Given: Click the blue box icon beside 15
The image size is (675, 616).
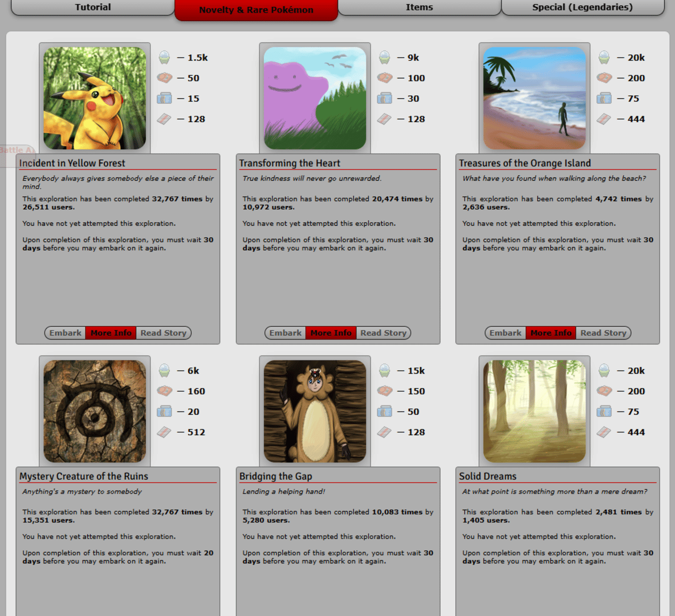Looking at the screenshot, I should 164,99.
